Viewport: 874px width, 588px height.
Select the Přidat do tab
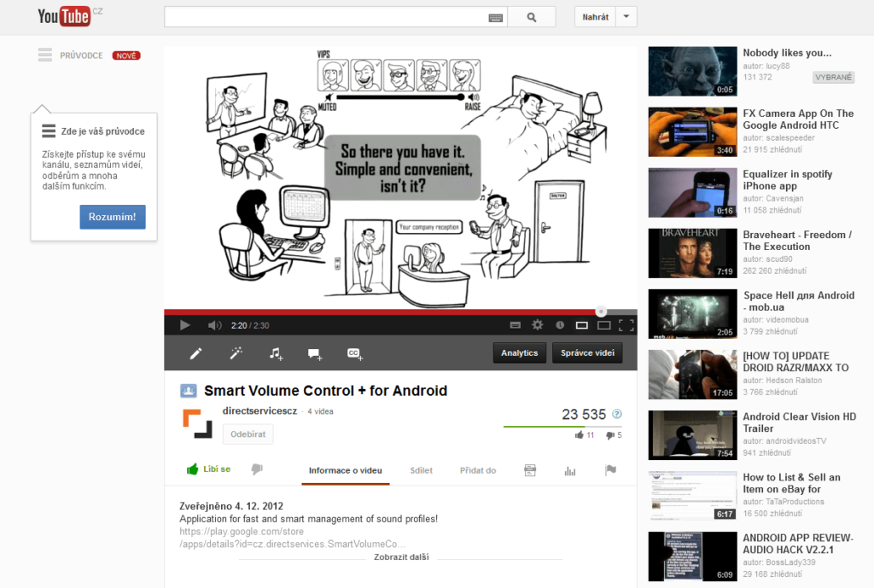(478, 470)
